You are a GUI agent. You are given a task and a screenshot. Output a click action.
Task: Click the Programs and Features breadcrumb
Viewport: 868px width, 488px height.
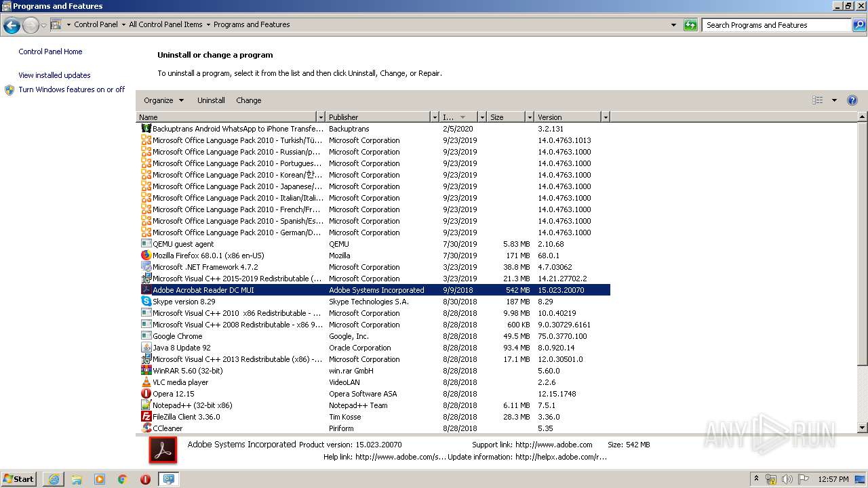252,24
